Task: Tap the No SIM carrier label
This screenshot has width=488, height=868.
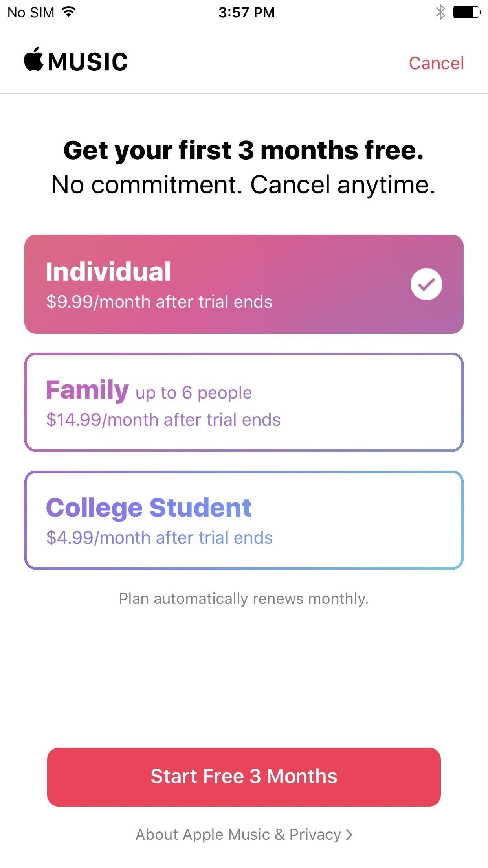Action: [x=31, y=13]
